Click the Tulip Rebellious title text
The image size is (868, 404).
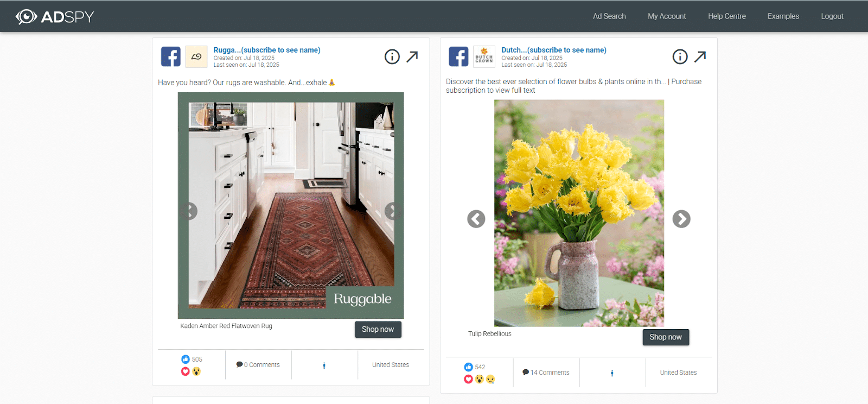click(x=490, y=333)
